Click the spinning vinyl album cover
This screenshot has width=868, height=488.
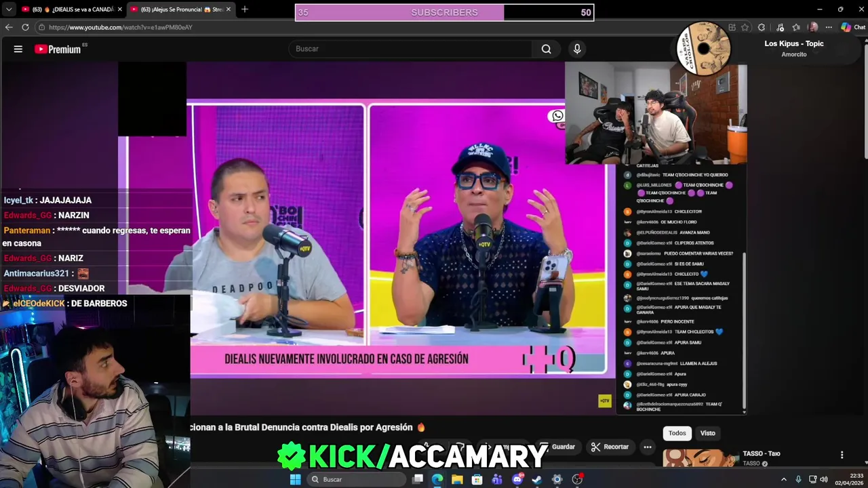point(703,48)
